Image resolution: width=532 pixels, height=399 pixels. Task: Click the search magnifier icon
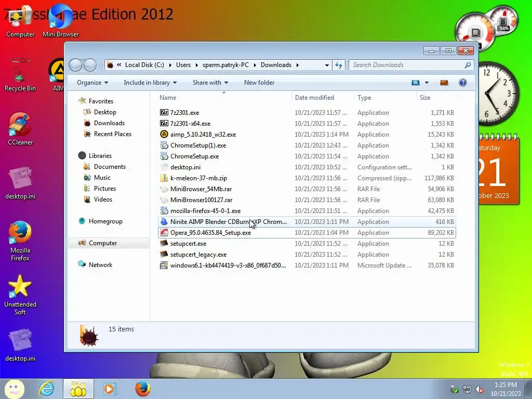tap(468, 65)
